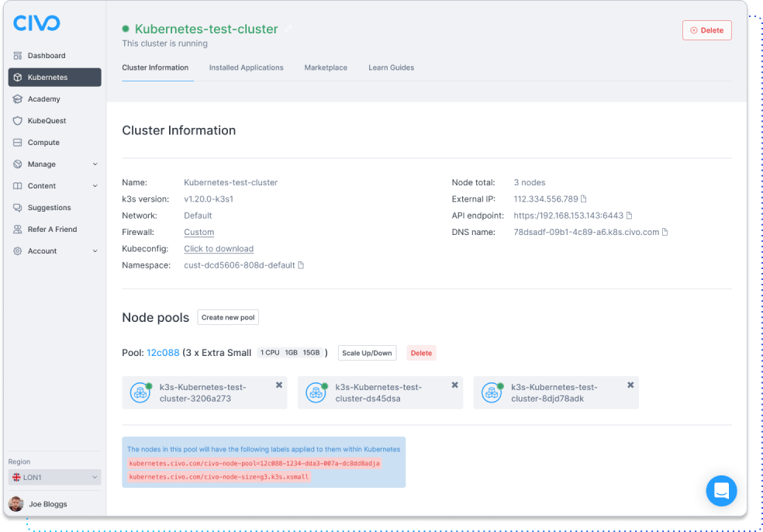Click node icon for cluster-3206a273
This screenshot has width=763, height=532.
140,392
